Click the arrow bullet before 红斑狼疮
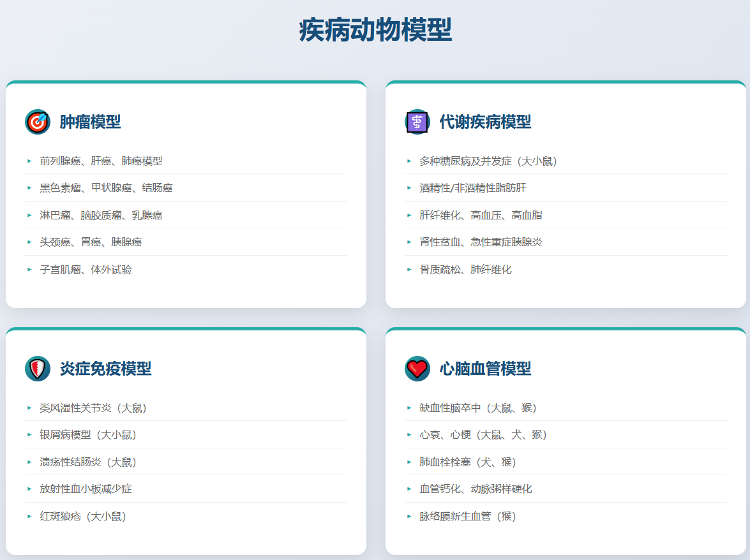The height and width of the screenshot is (560, 750). point(29,517)
